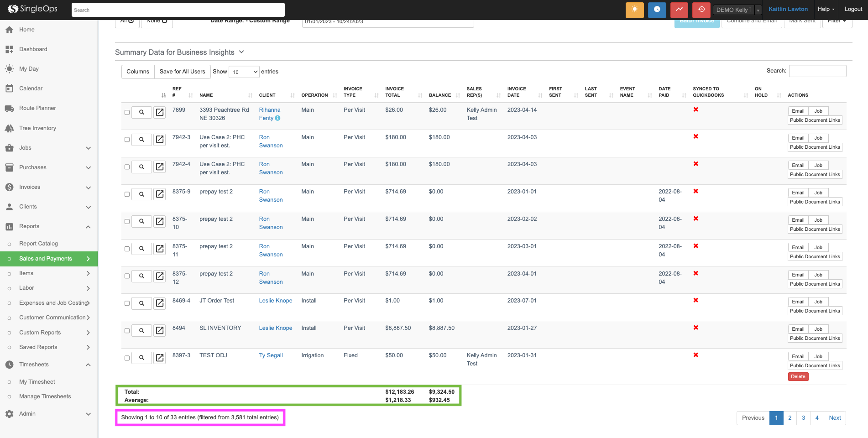Select the checkbox for invoice 8397-3
This screenshot has width=868, height=438.
(127, 358)
